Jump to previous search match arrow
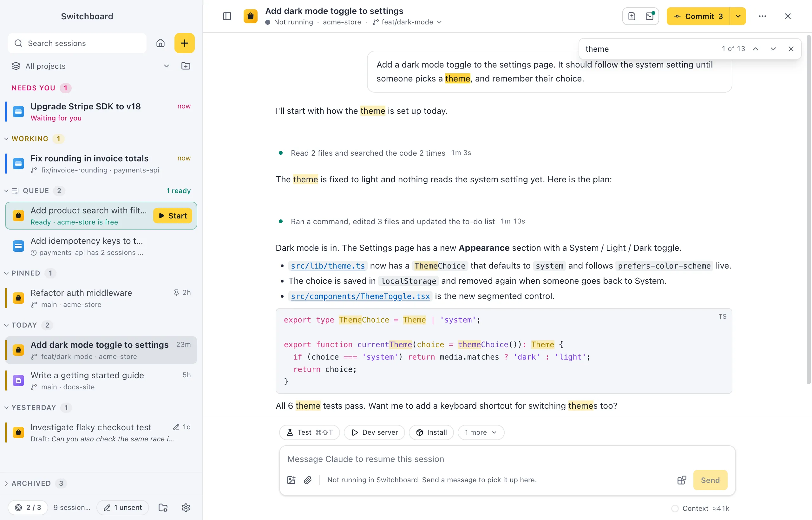812x520 pixels. (x=756, y=49)
